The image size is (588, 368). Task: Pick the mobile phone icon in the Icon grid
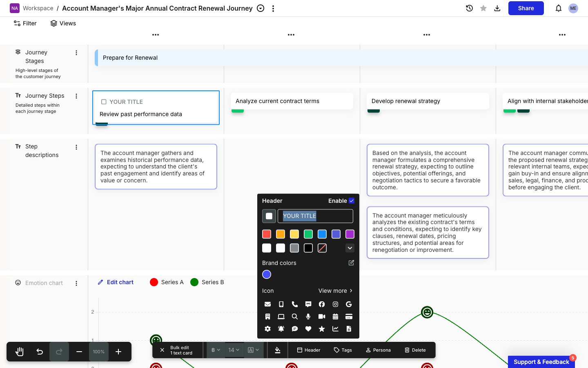(x=281, y=304)
